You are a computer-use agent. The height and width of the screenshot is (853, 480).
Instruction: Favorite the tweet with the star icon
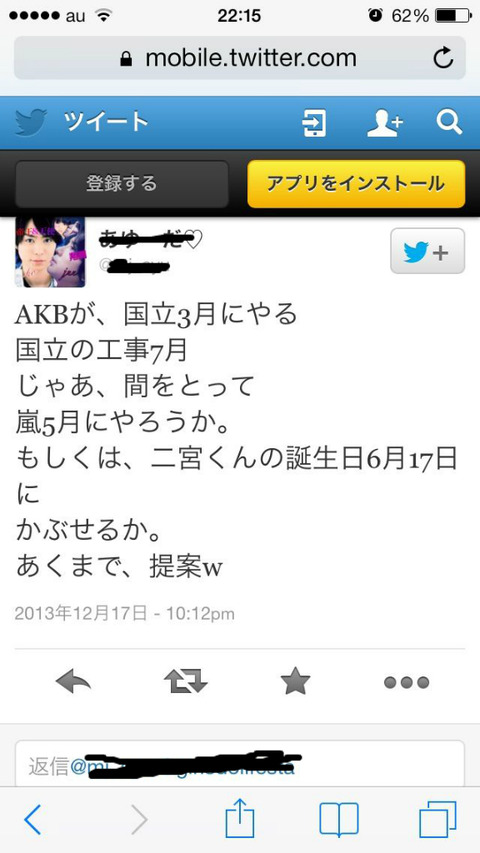click(x=295, y=682)
